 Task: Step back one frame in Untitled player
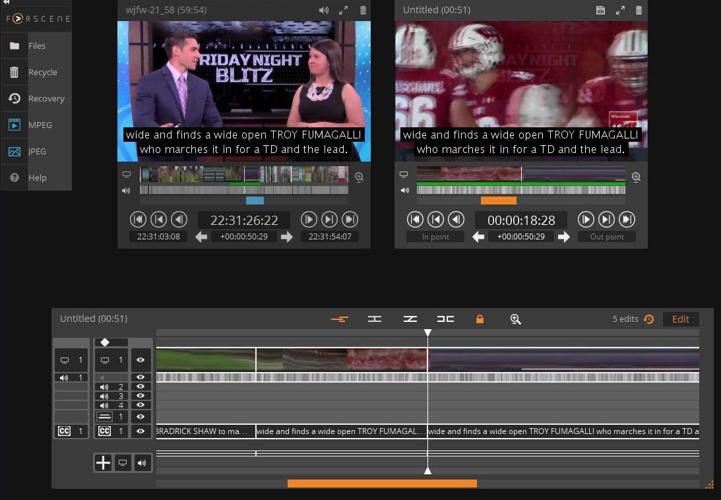tap(456, 219)
